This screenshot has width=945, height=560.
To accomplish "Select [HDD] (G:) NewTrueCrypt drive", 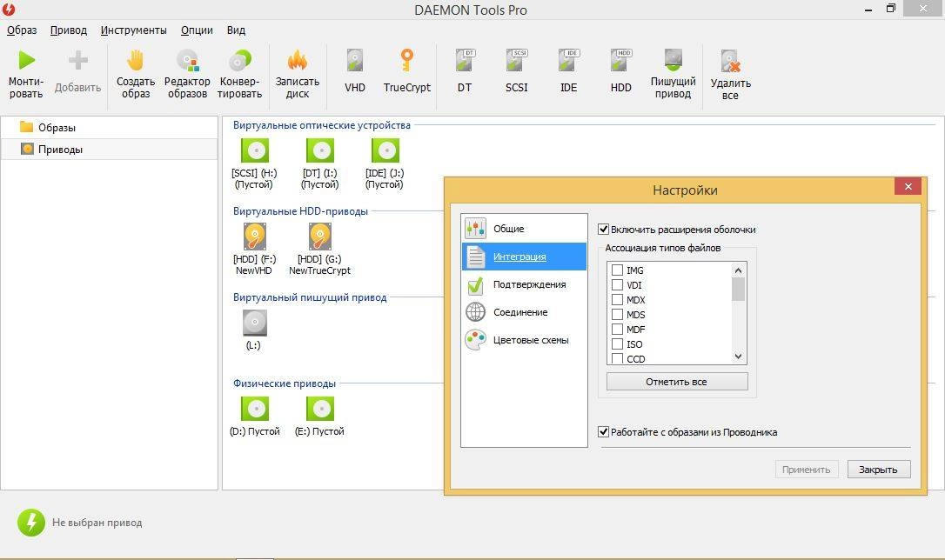I will tap(319, 249).
